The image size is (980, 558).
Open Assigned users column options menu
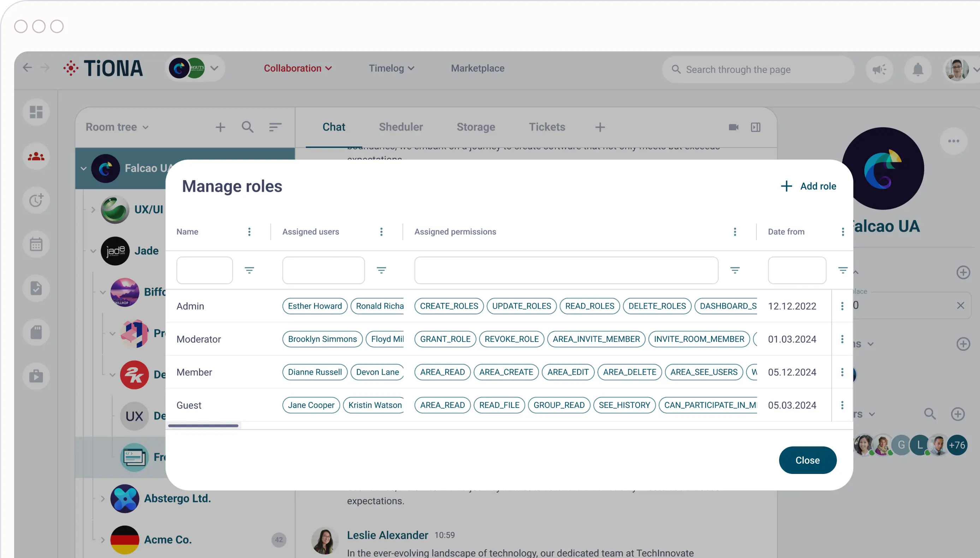[x=381, y=231]
